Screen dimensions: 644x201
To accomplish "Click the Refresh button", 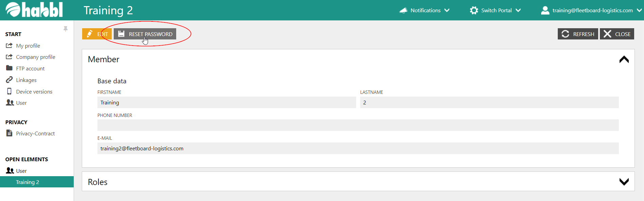I will tap(578, 34).
